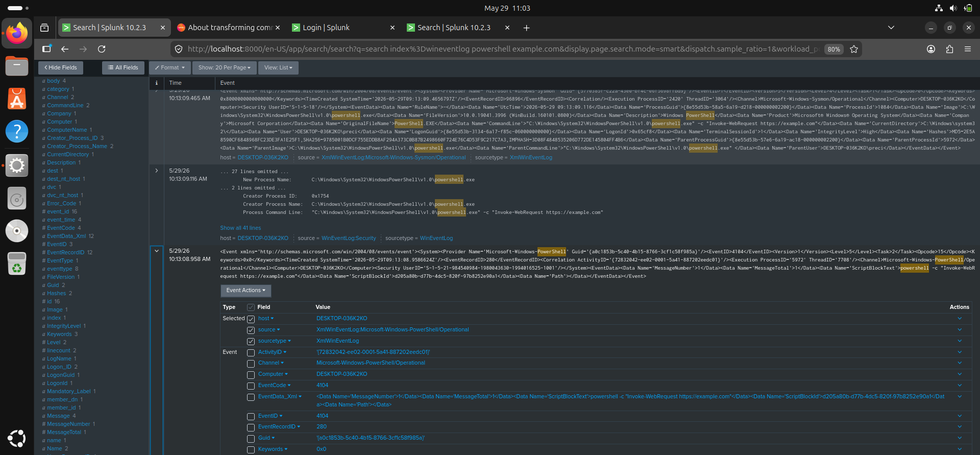The width and height of the screenshot is (980, 455).
Task: Show the list all tabs chevron
Action: coord(891,28)
